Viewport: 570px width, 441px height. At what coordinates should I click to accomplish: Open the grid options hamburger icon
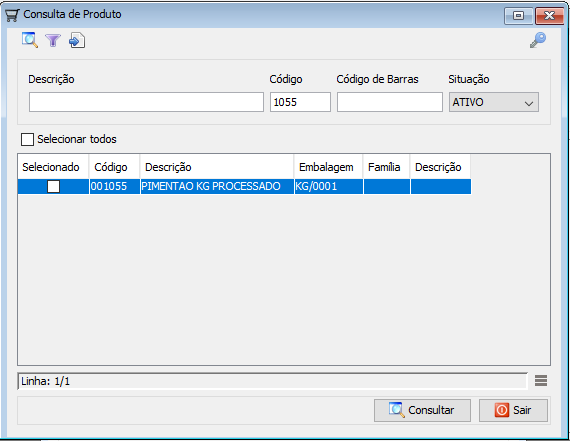point(541,381)
